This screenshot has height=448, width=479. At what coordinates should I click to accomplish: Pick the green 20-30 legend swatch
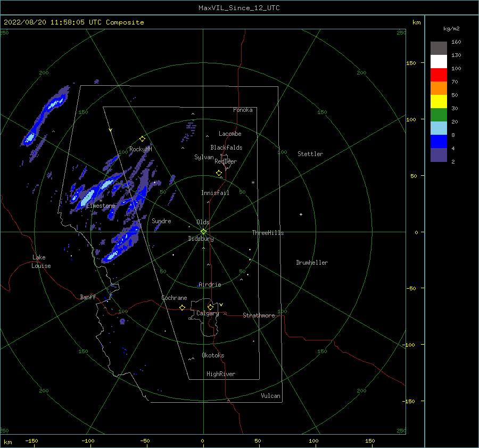point(439,115)
